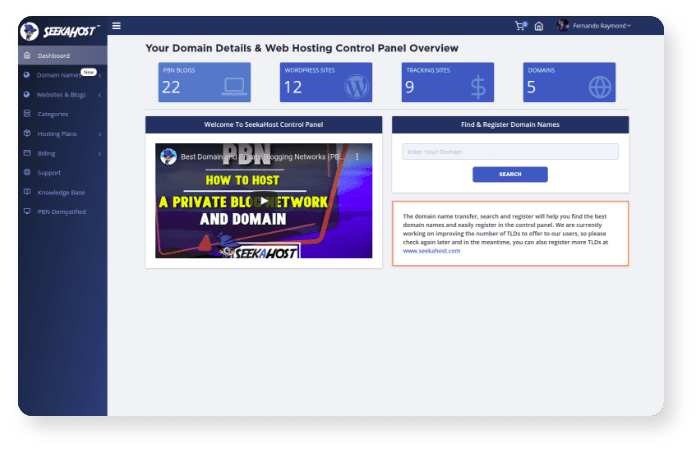Image resolution: width=700 pixels, height=454 pixels.
Task: Click the Websites & Blogs icon
Action: (27, 95)
